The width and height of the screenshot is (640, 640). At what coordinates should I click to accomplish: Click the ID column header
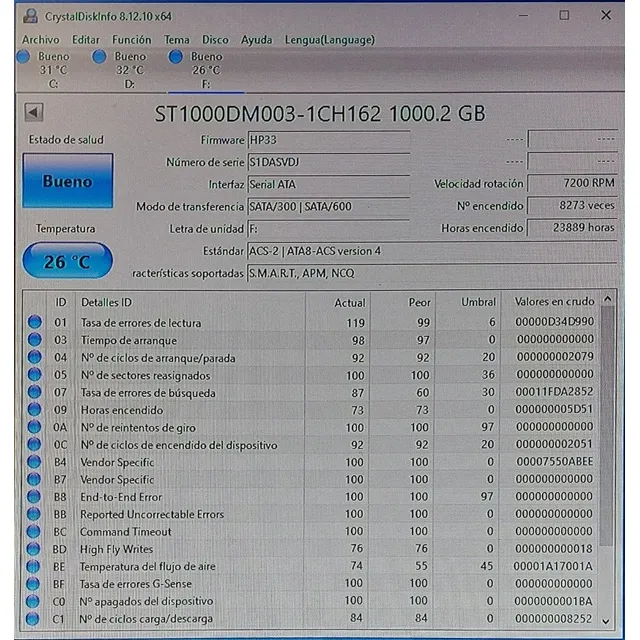point(61,302)
